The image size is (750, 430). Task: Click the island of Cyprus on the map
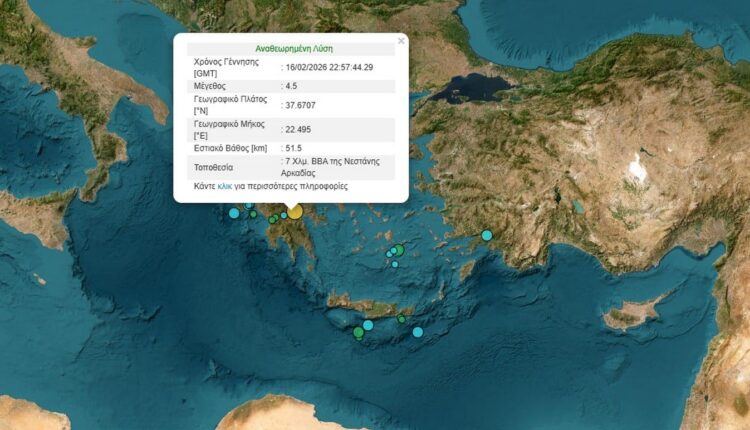click(x=630, y=316)
